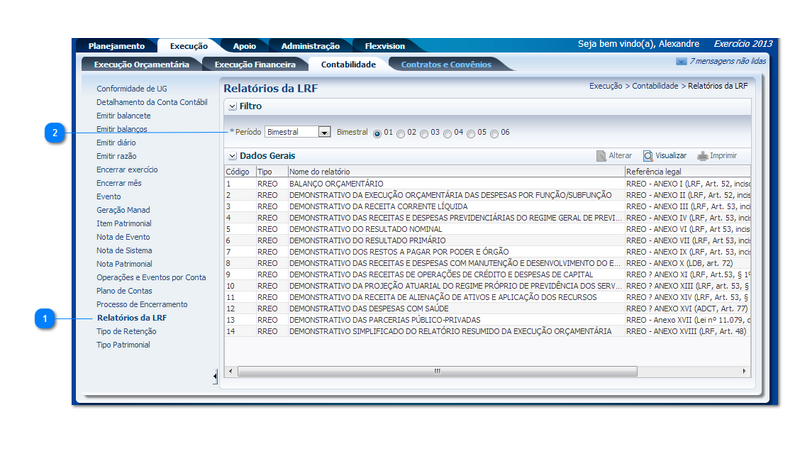Click the Nome do relatório column header
Screen dimensions: 800x460
click(x=320, y=172)
